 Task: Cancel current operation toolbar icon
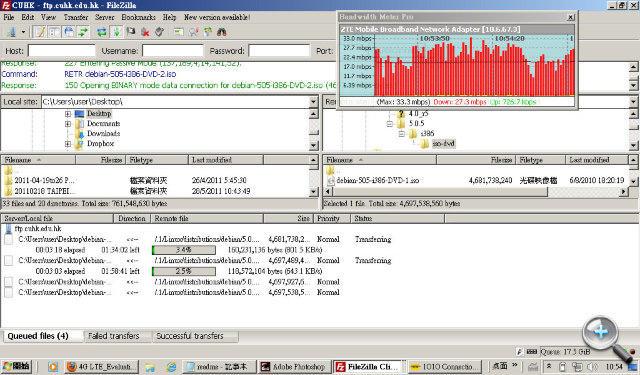[131, 32]
